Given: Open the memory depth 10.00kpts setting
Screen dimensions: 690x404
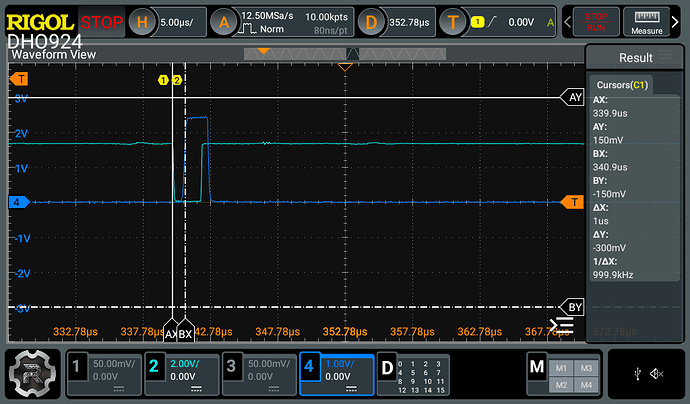Looking at the screenshot, I should (324, 16).
